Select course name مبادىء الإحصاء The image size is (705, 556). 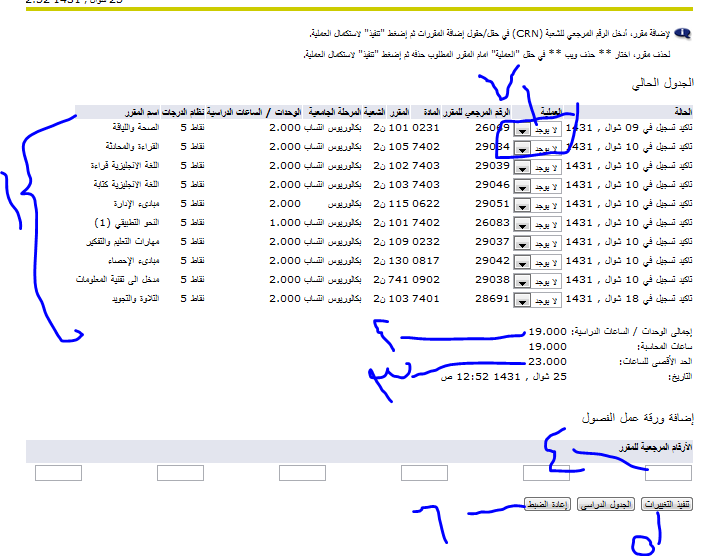pos(134,261)
